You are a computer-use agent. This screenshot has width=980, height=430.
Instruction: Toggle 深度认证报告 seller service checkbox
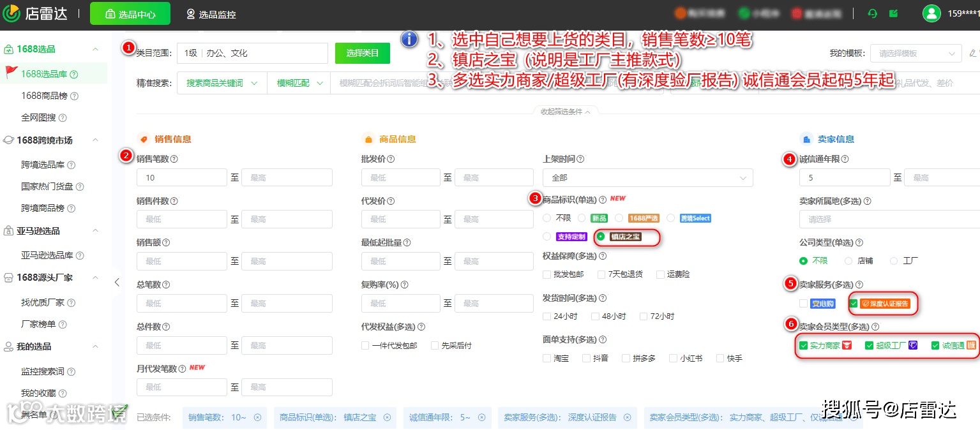point(854,304)
